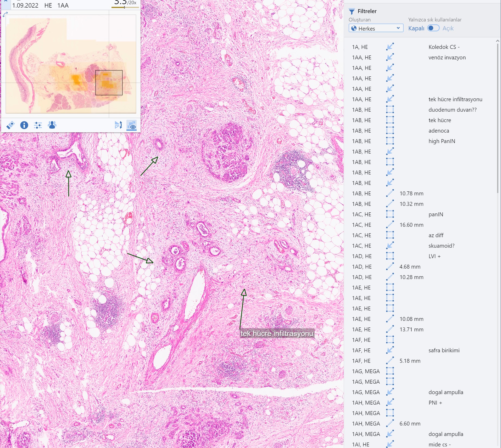The height and width of the screenshot is (448, 501).
Task: Click the magnification zoom slider
Action: tap(125, 7)
